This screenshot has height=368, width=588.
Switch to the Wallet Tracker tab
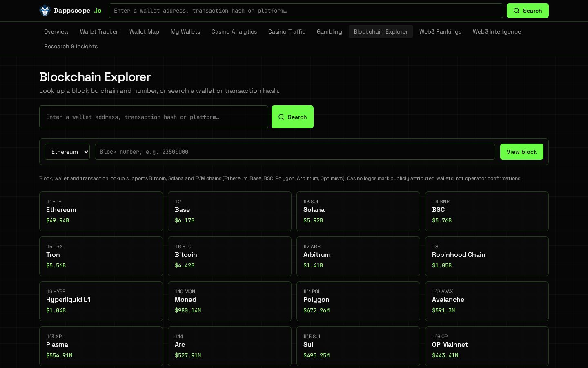(99, 31)
